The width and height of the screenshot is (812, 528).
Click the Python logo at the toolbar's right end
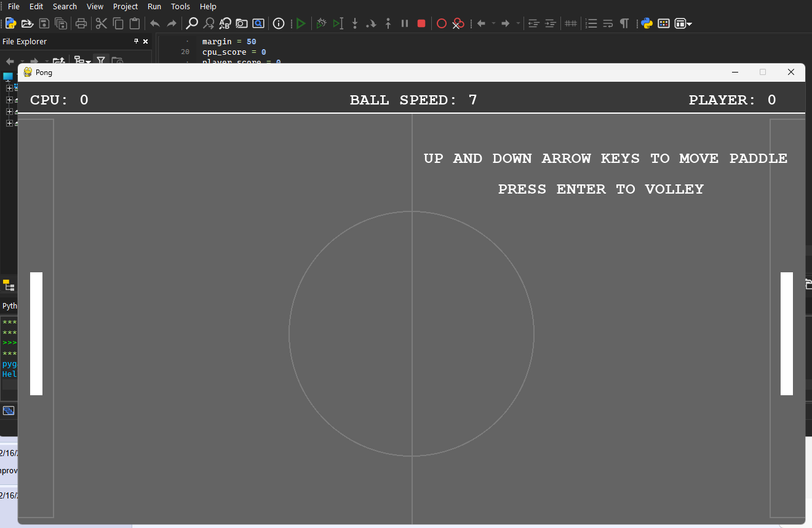point(647,23)
